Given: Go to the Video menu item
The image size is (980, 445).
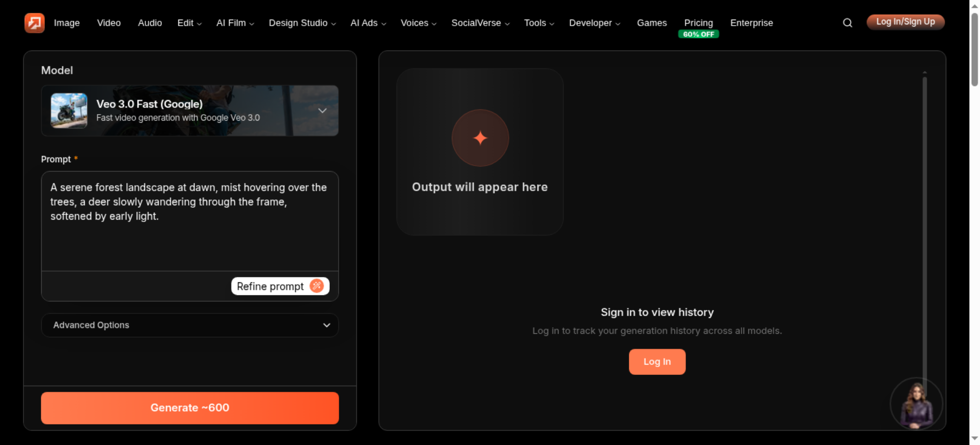Looking at the screenshot, I should [109, 23].
